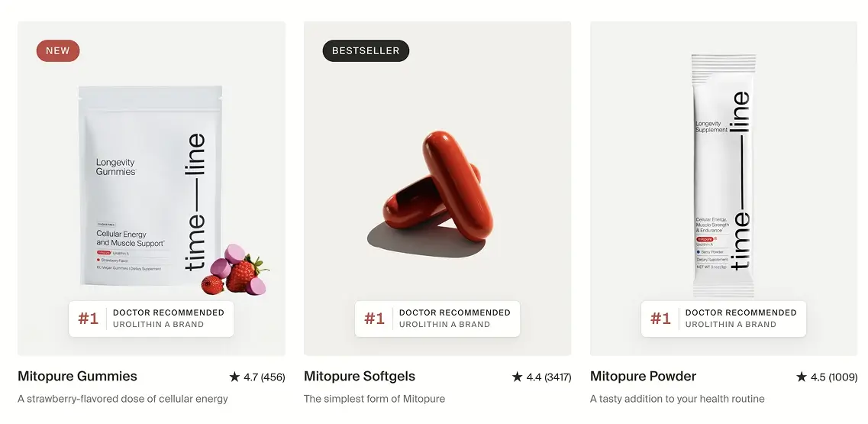Click the 4.5 (1009) review rating
Screen dimensions: 868x424
point(833,377)
